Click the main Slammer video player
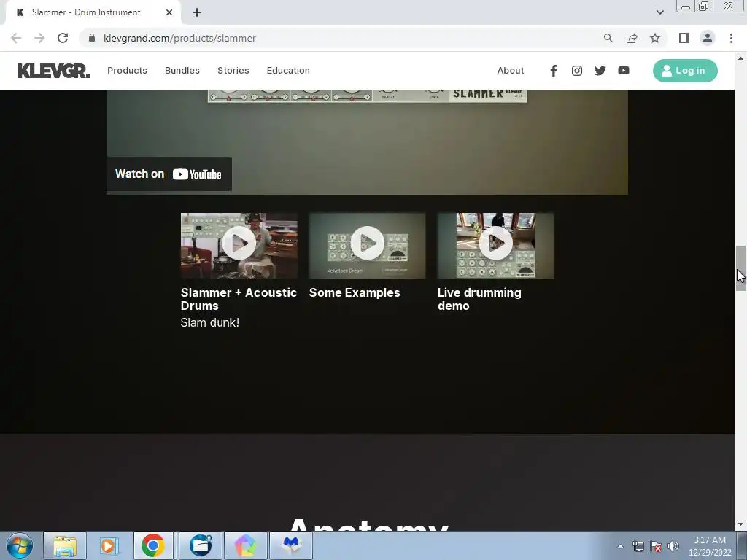 (367, 142)
